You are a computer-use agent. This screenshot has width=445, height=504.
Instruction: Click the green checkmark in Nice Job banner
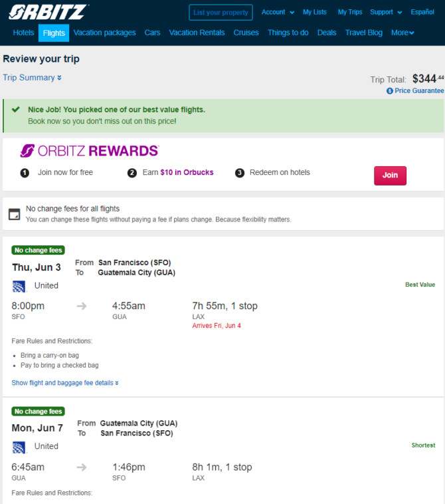coord(15,110)
